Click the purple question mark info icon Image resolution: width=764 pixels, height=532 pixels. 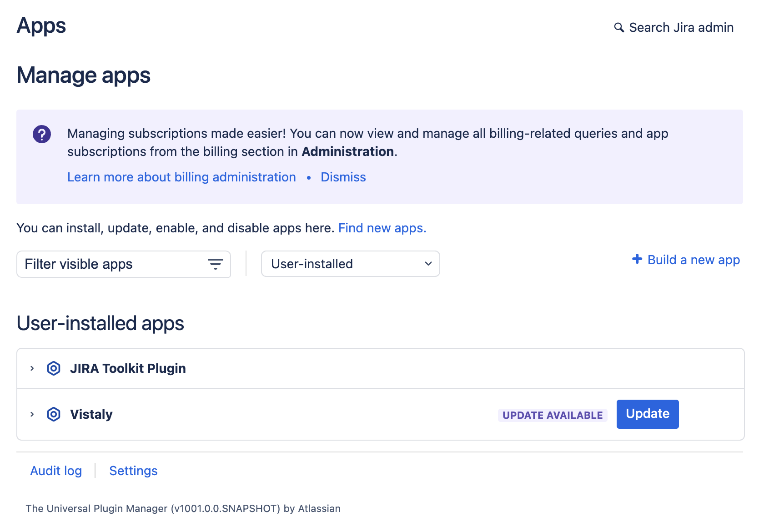coord(42,134)
